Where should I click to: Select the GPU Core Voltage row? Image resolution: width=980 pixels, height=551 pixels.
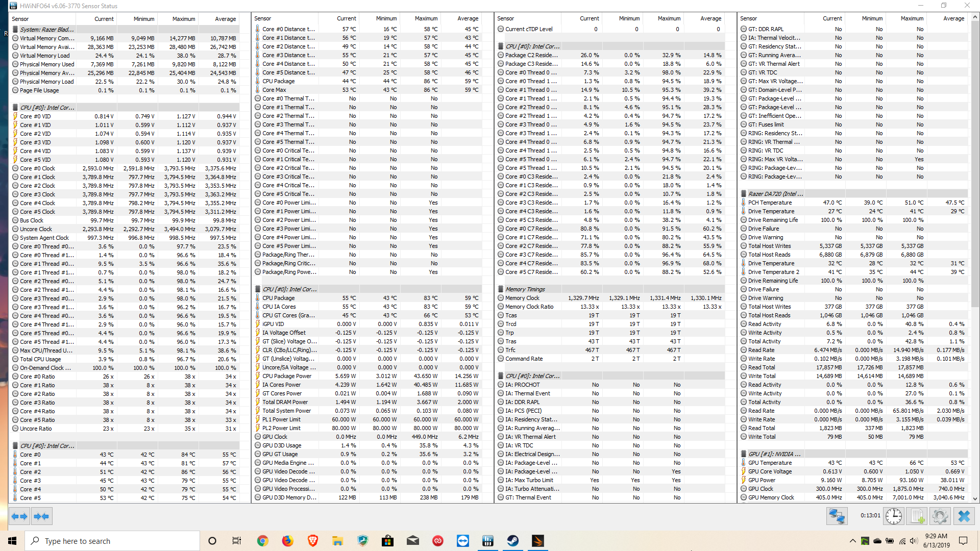(854, 471)
